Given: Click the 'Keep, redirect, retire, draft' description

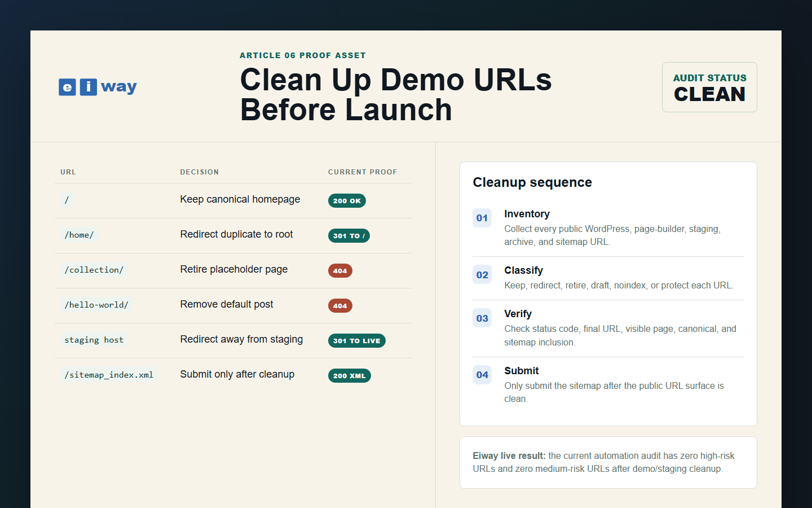Looking at the screenshot, I should pos(619,285).
